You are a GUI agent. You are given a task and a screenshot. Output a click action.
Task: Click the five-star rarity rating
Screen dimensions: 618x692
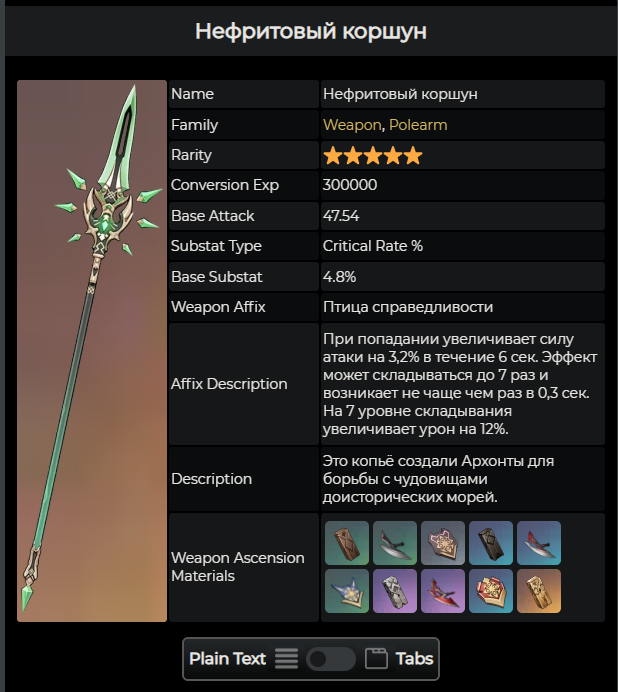(373, 155)
